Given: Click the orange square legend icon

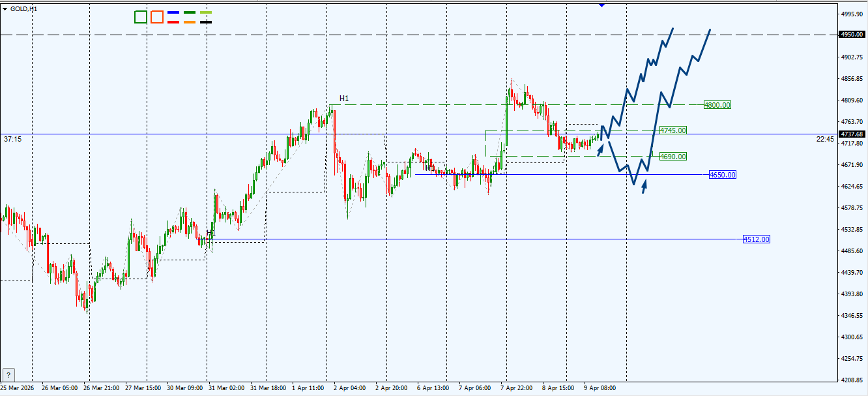Looking at the screenshot, I should tap(157, 17).
